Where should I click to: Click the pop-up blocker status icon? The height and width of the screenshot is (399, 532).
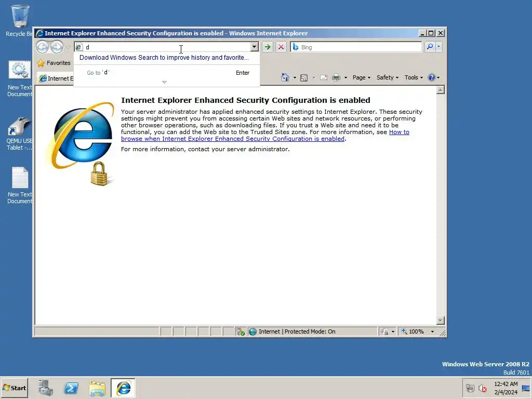240,331
